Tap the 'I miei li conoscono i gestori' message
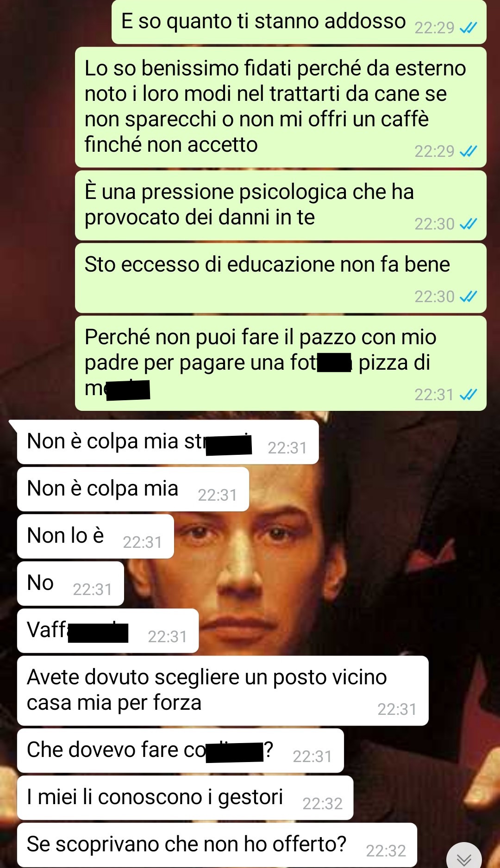 coord(185,798)
